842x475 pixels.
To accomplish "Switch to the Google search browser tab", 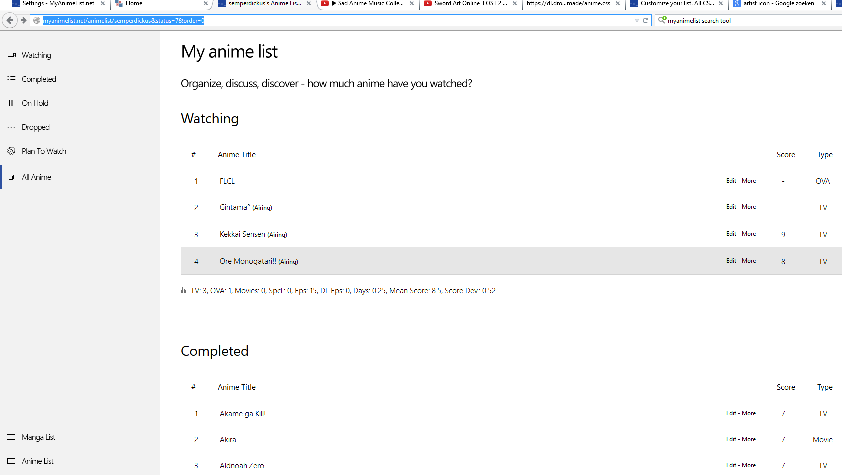I will pyautogui.click(x=779, y=4).
